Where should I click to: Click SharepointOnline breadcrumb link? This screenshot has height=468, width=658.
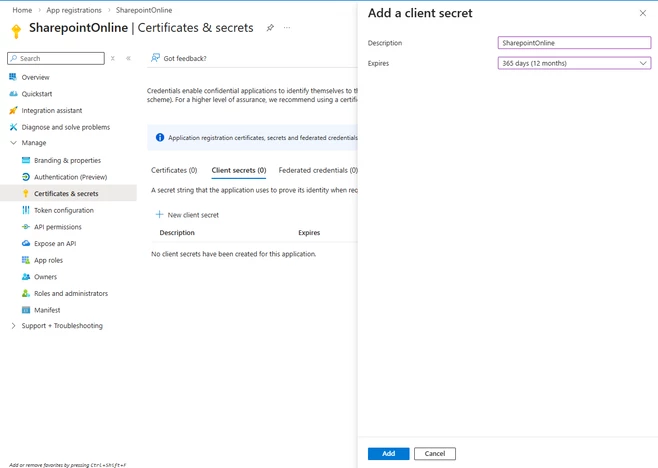144,10
